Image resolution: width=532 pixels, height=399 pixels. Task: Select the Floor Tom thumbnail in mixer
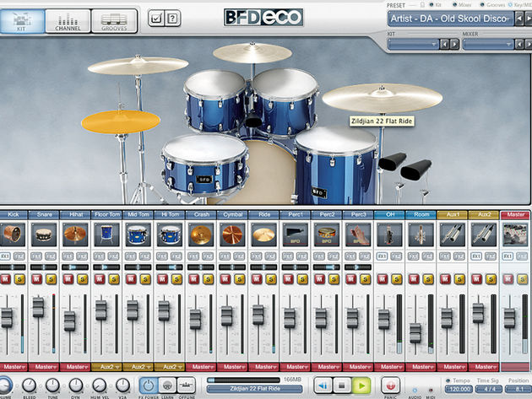pyautogui.click(x=106, y=235)
